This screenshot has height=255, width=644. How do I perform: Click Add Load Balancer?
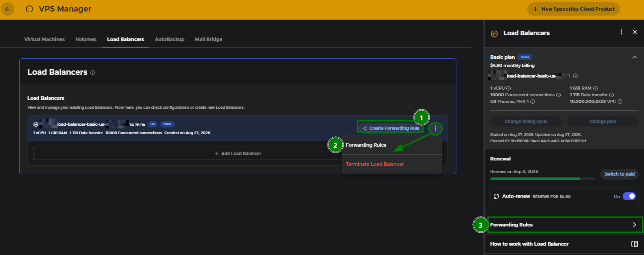238,153
